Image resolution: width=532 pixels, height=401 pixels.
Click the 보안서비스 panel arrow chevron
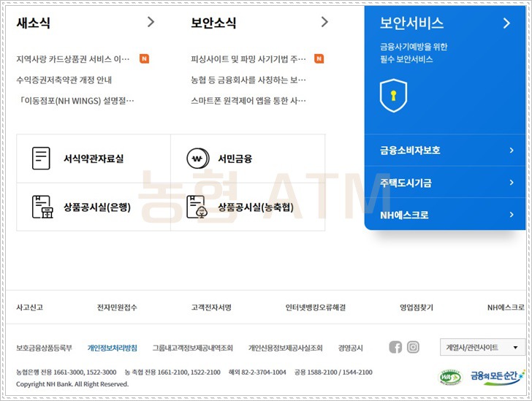click(x=506, y=23)
